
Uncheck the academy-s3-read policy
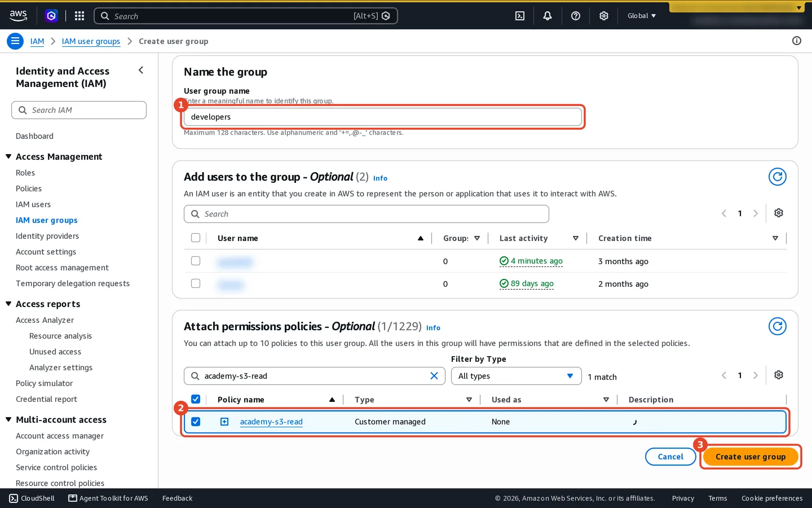pyautogui.click(x=196, y=422)
